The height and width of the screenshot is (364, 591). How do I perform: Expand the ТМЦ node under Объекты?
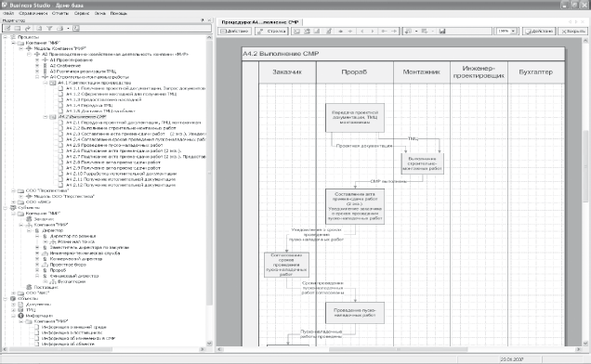point(13,310)
